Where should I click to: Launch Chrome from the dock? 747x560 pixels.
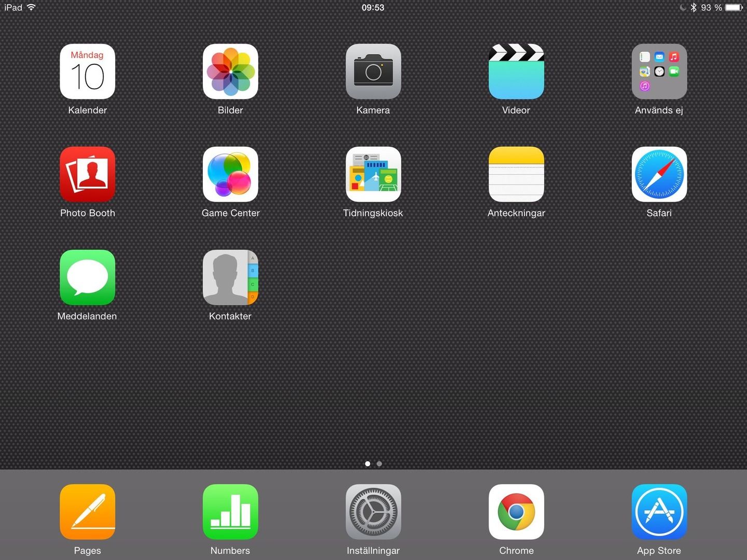pyautogui.click(x=516, y=512)
